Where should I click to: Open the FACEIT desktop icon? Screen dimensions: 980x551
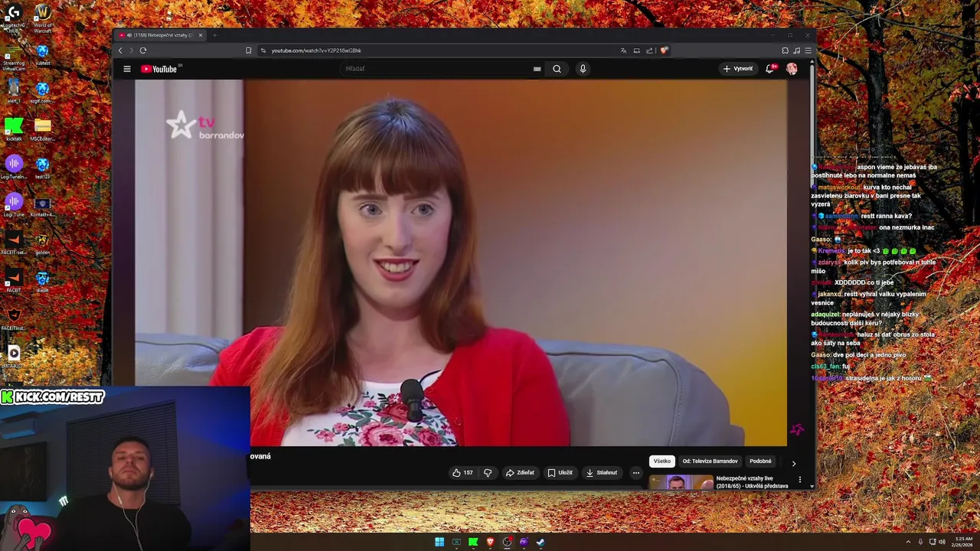point(13,281)
